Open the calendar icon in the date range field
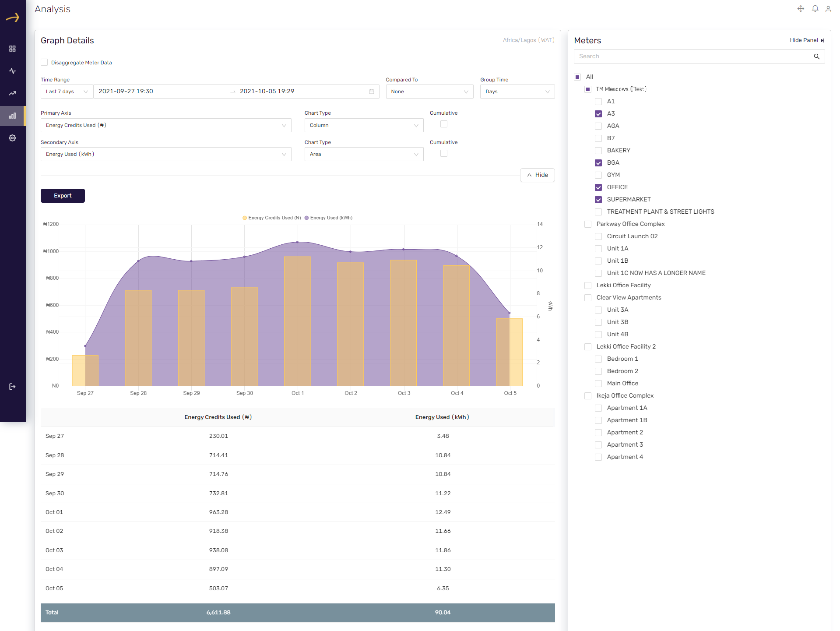 click(372, 92)
